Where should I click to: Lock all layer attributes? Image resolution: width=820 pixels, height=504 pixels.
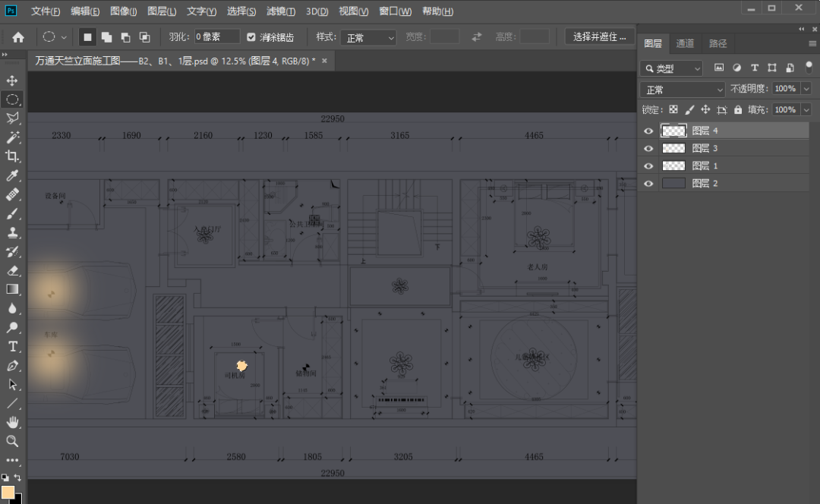coord(738,110)
